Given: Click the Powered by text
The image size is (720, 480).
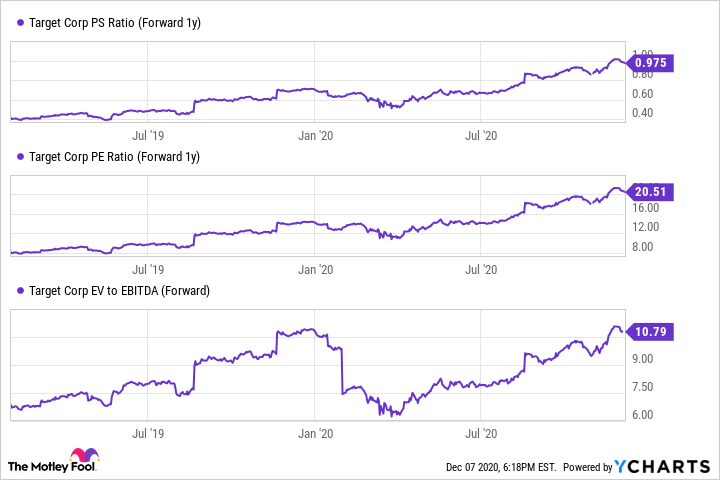Looking at the screenshot, I should click(x=587, y=467).
